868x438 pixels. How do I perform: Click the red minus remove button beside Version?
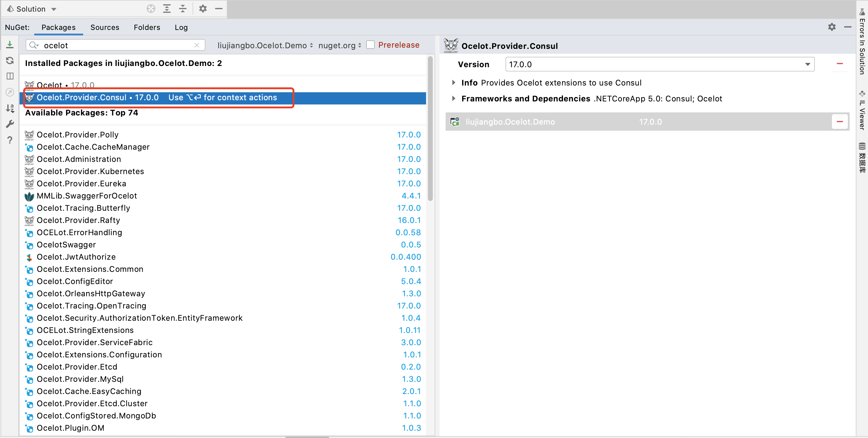[840, 64]
